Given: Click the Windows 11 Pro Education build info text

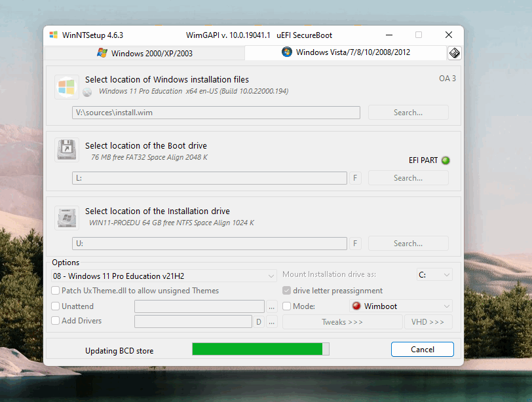Looking at the screenshot, I should 194,91.
